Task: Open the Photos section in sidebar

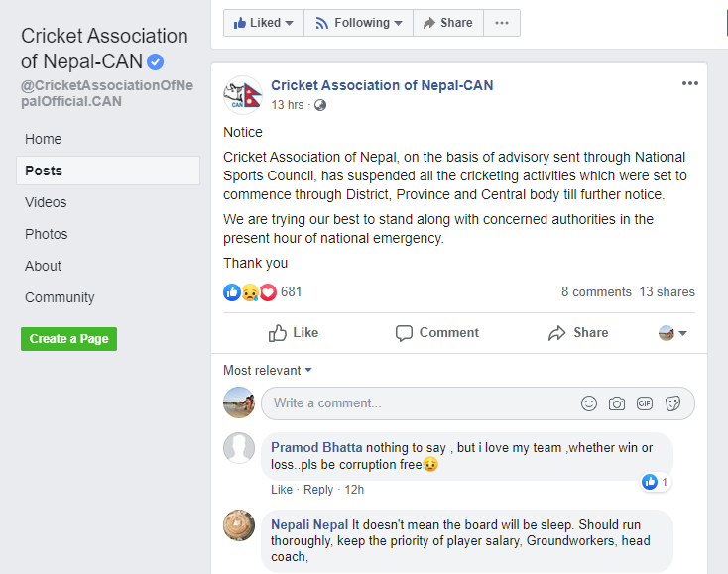Action: (47, 234)
